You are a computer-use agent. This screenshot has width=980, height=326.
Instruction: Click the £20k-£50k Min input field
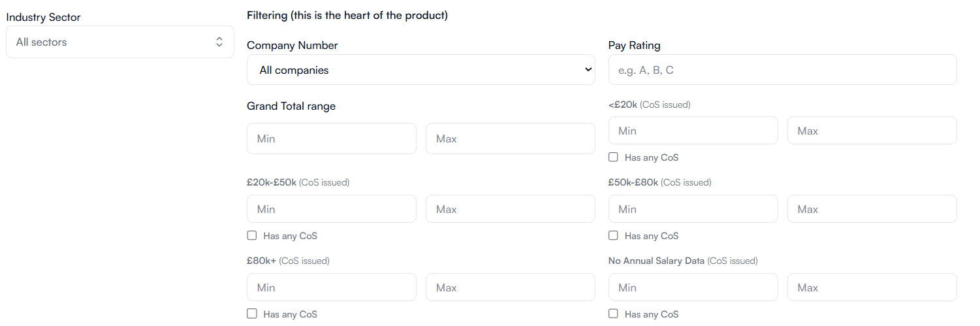(331, 209)
